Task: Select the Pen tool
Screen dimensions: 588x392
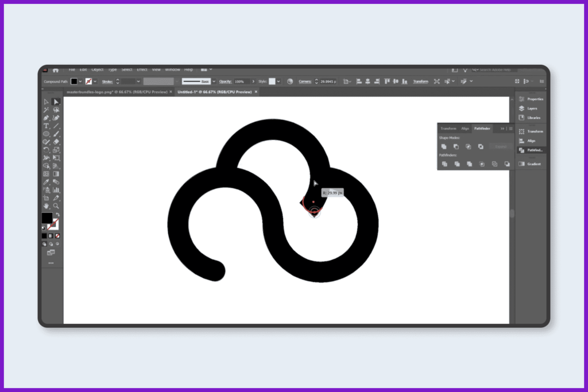Action: [46, 118]
